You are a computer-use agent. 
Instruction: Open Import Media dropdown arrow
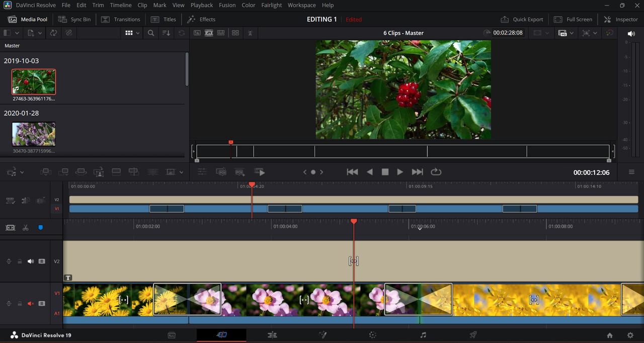tap(39, 33)
